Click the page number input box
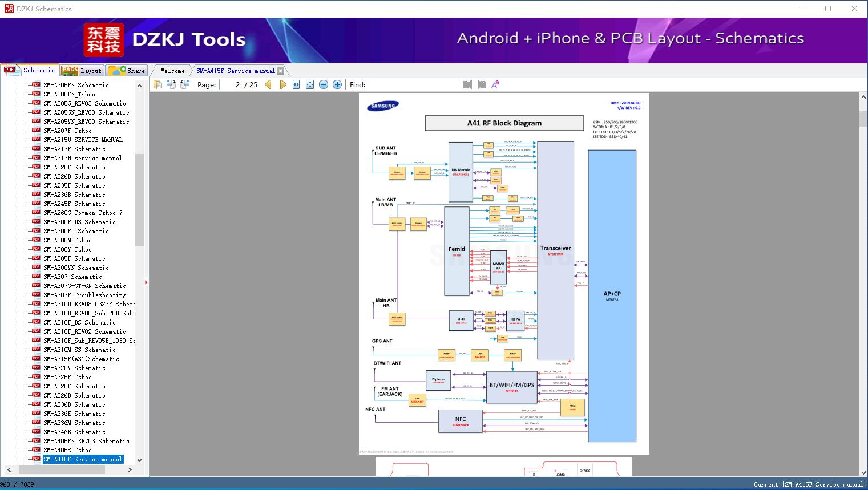The width and height of the screenshot is (868, 490). [230, 84]
